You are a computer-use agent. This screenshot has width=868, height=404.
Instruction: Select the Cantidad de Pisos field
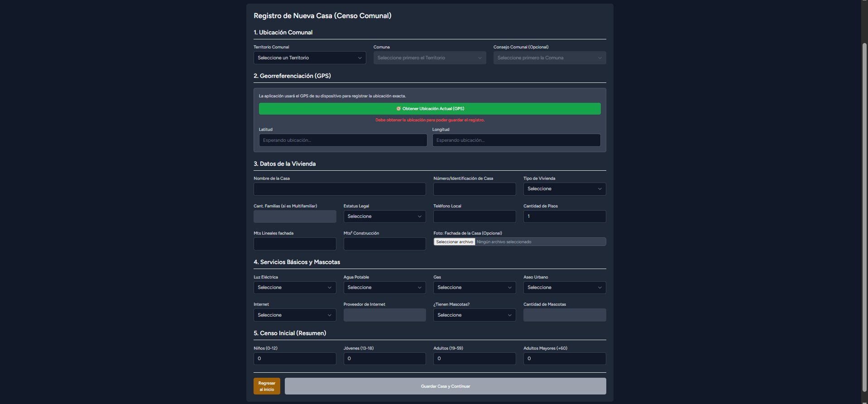tap(564, 216)
